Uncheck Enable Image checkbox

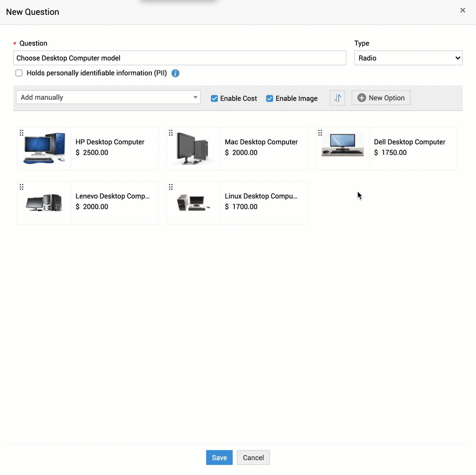click(269, 98)
